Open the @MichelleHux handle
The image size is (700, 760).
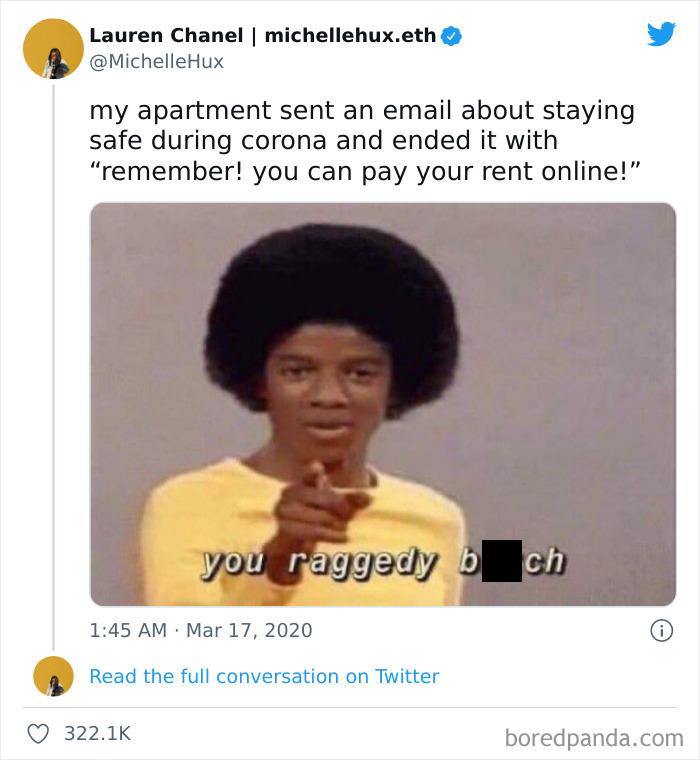click(157, 62)
